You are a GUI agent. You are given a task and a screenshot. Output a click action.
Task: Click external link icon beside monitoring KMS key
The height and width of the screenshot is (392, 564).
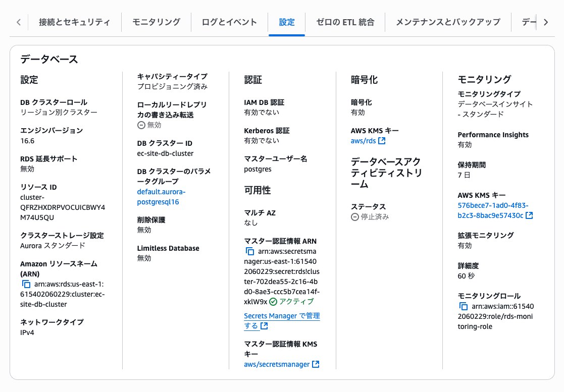pos(529,215)
